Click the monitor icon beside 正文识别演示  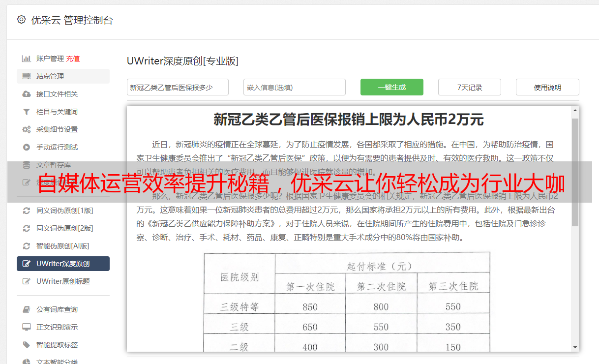tap(27, 327)
